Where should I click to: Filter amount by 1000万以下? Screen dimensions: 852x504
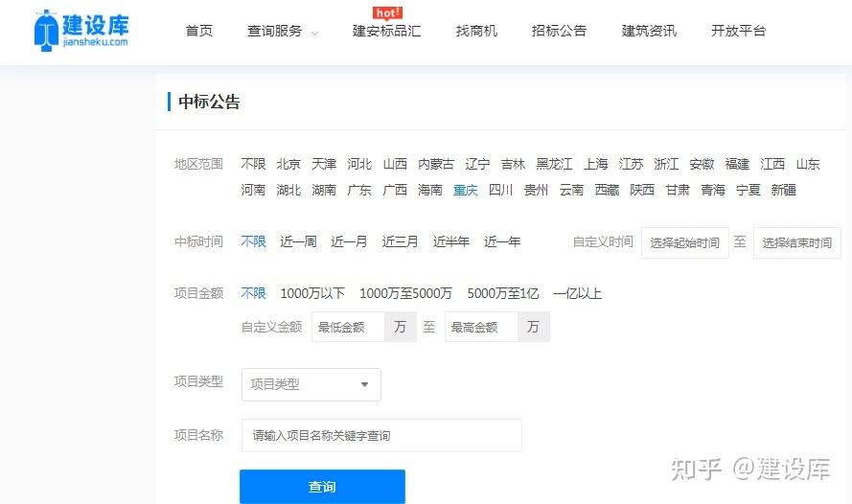click(312, 294)
